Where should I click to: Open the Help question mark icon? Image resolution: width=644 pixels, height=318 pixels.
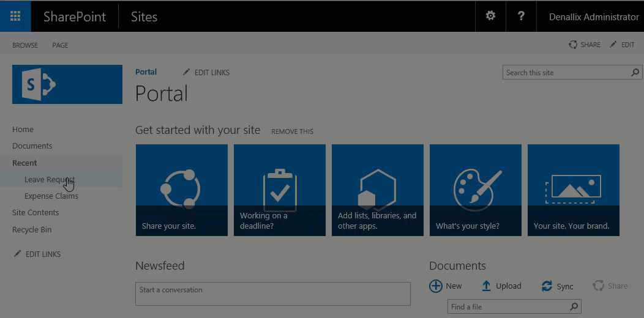click(521, 16)
